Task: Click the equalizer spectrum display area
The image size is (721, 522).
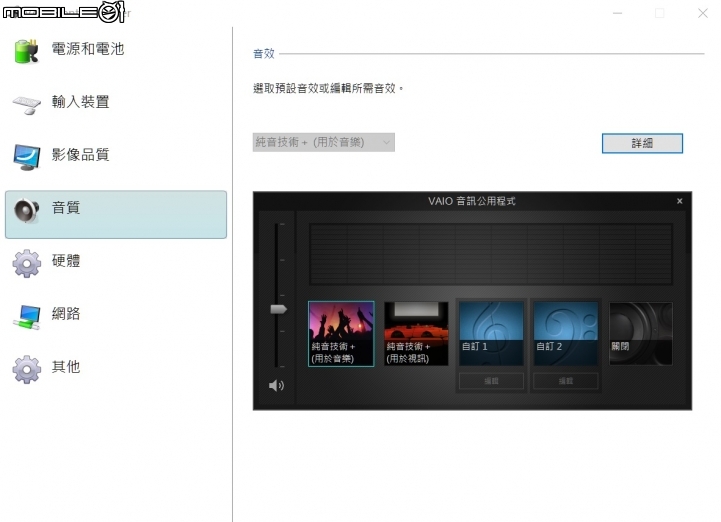Action: pyautogui.click(x=491, y=254)
